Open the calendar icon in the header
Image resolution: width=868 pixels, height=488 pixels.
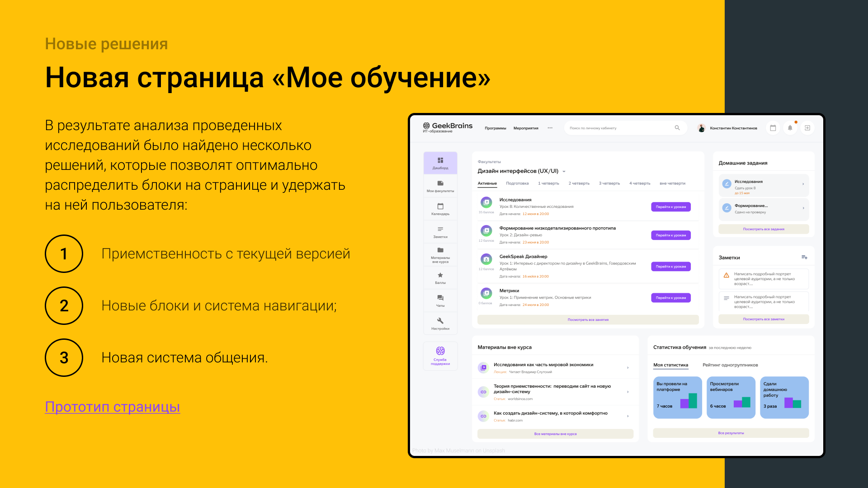pos(773,128)
